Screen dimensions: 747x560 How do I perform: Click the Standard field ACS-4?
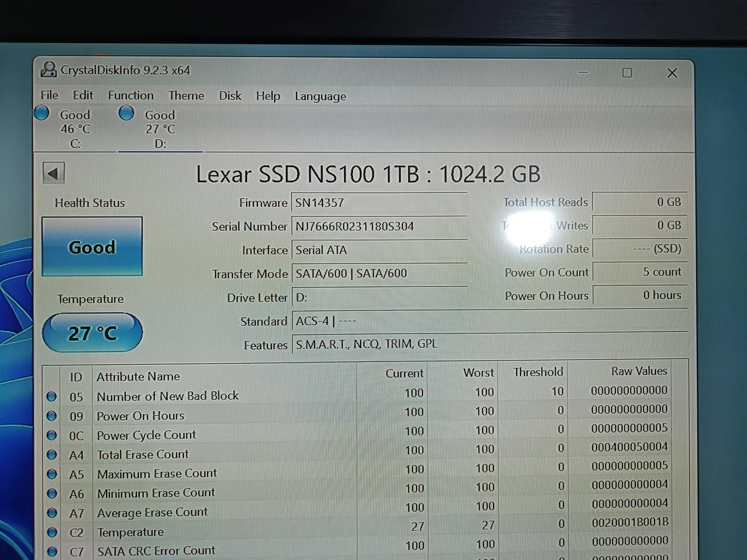pos(489,321)
